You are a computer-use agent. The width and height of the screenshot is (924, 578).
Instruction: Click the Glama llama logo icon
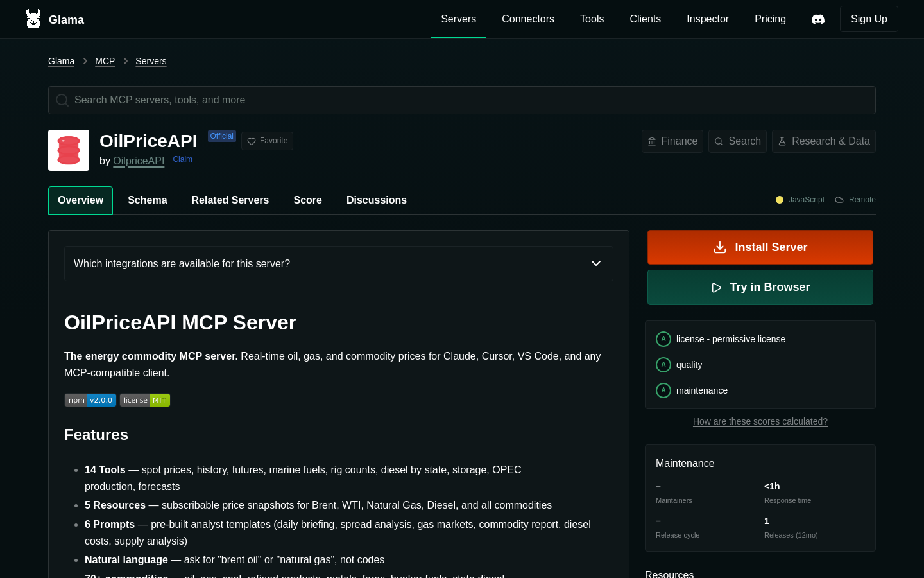(33, 19)
